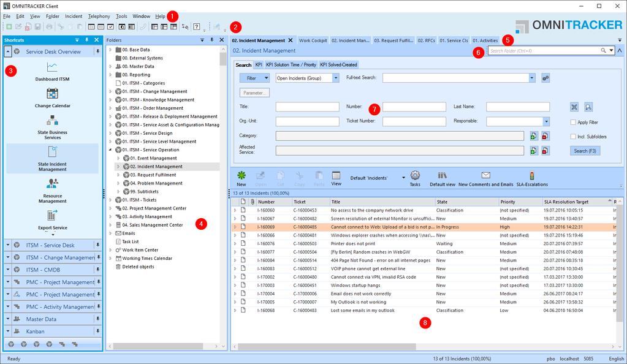Expand the 00. Base Data folder
This screenshot has height=364, width=627.
click(x=110, y=50)
